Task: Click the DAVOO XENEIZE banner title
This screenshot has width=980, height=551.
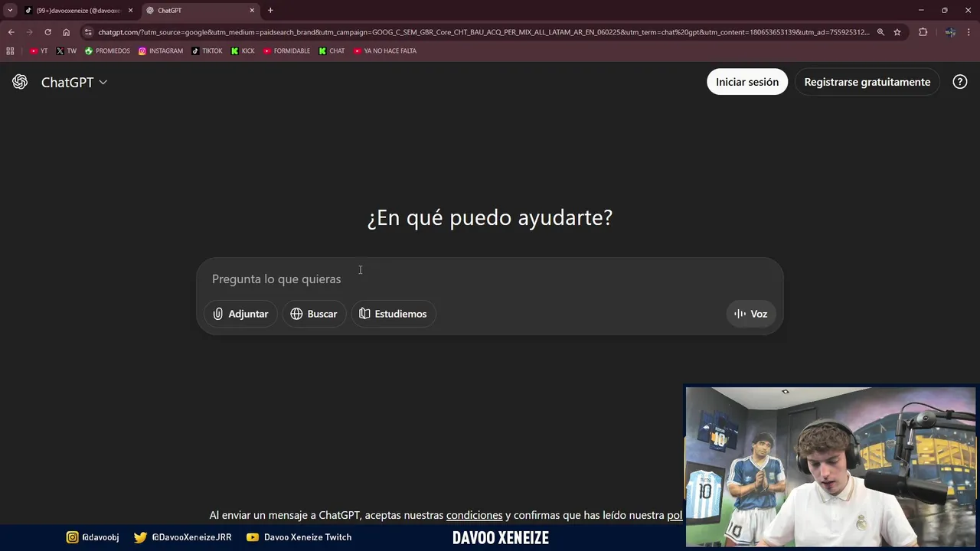Action: (x=501, y=538)
